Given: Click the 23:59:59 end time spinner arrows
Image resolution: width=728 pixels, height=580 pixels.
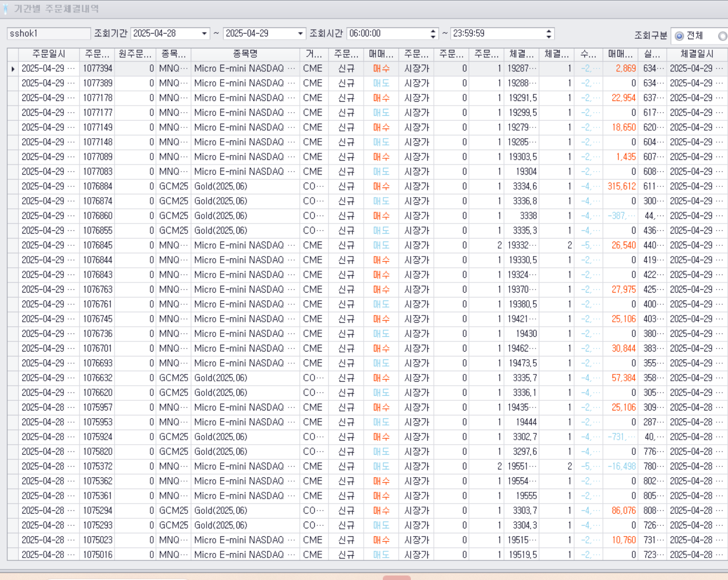Looking at the screenshot, I should click(548, 34).
